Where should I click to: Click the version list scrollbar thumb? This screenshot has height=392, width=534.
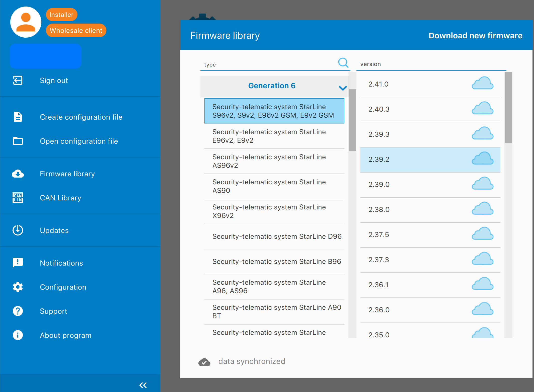tap(508, 108)
